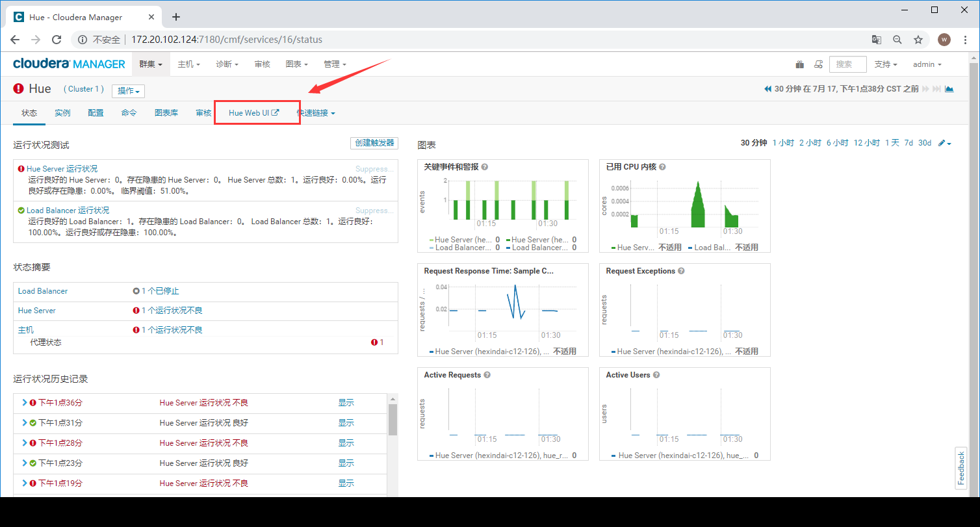Expand the 下午1点36分 history entry

coord(25,403)
